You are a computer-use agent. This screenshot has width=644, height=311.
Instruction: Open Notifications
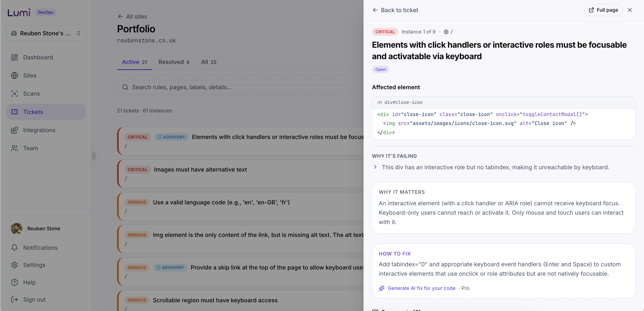[x=46, y=248]
